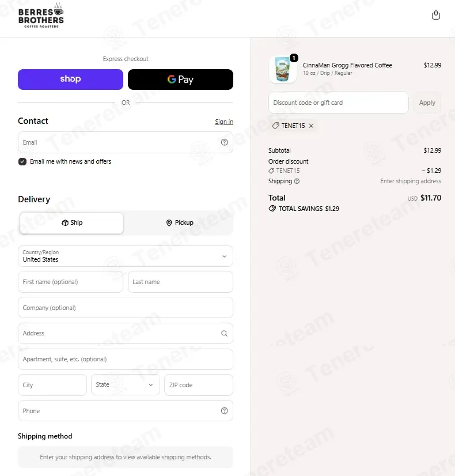
Task: Focus the ZIP code field
Action: [x=199, y=385]
